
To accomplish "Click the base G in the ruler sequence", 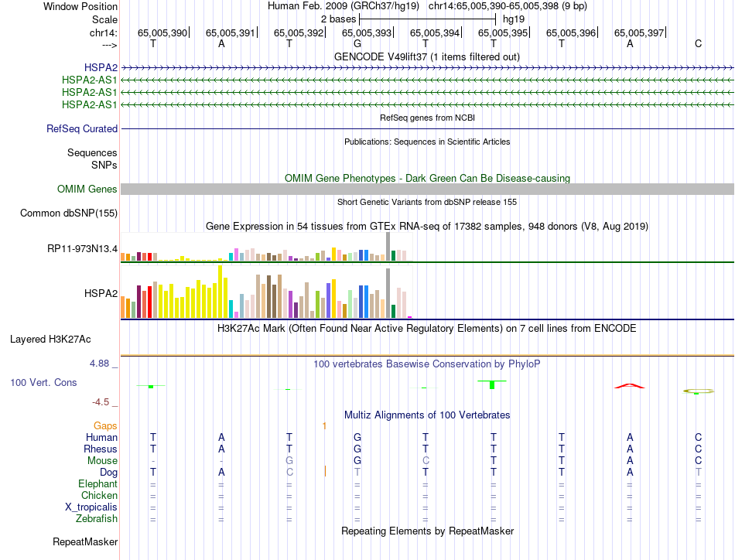I will (x=357, y=43).
